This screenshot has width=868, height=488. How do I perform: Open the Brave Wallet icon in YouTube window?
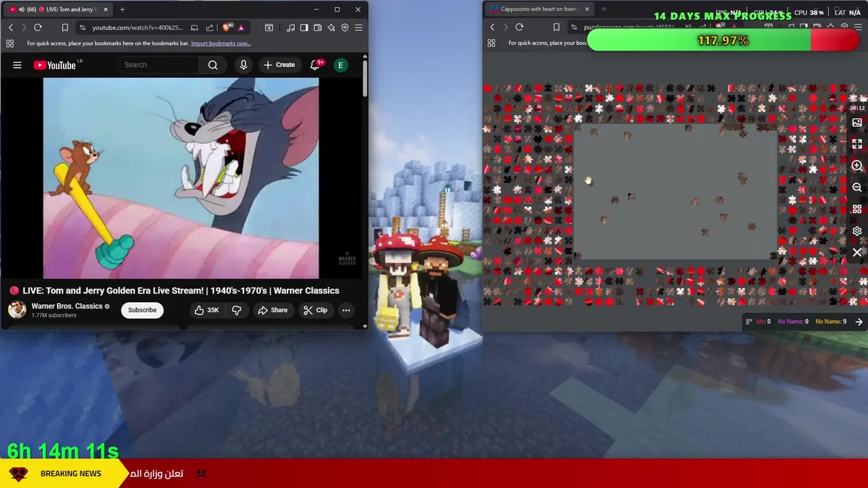(x=317, y=28)
